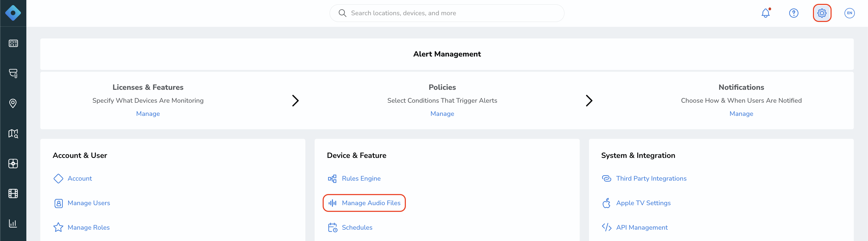
Task: Click 'Choose How & When Users Are Notified'
Action: pyautogui.click(x=741, y=101)
